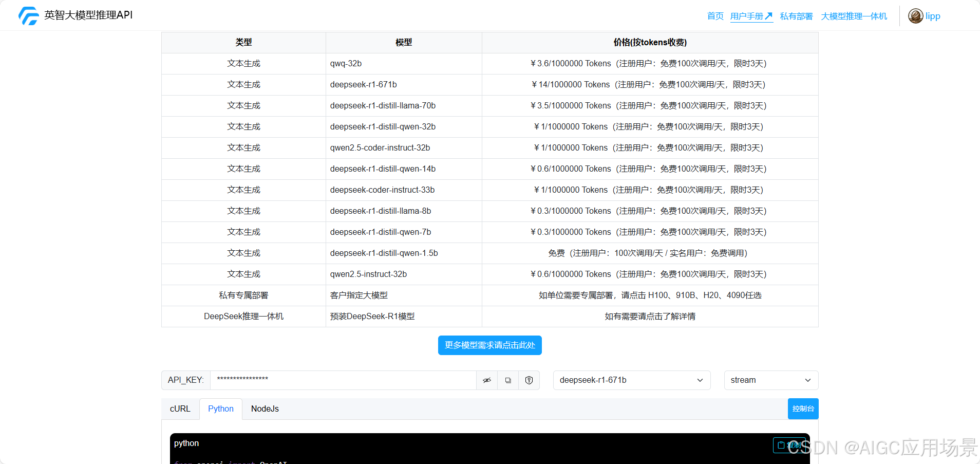Click the DeepSeek推理一体机 type cell
Screen dimensions: 980x464
[x=243, y=317]
